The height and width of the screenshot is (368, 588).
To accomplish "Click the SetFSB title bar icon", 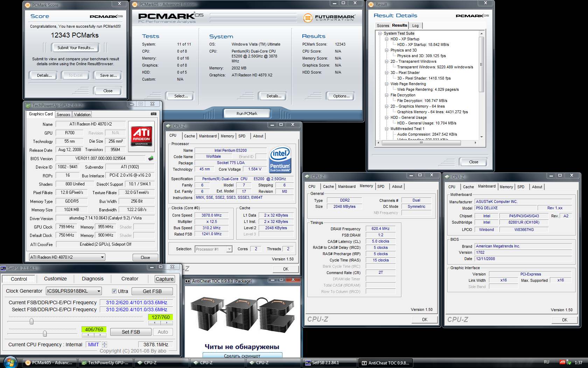I will pyautogui.click(x=3, y=268).
